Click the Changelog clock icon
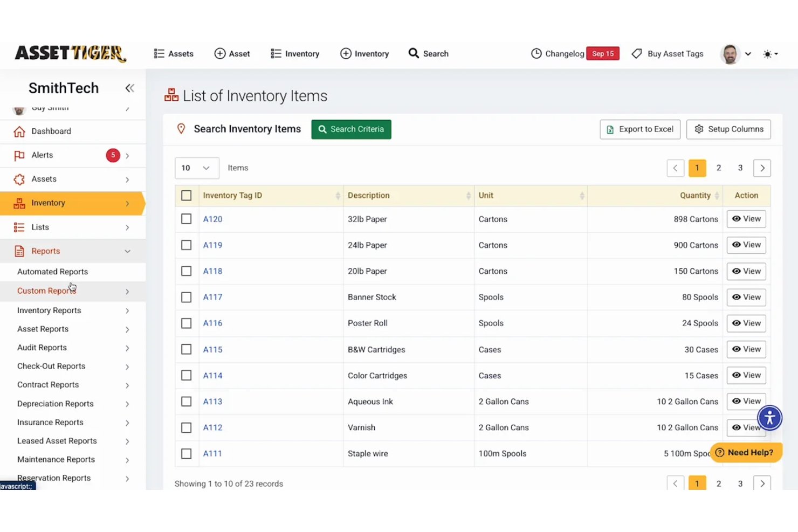 536,54
